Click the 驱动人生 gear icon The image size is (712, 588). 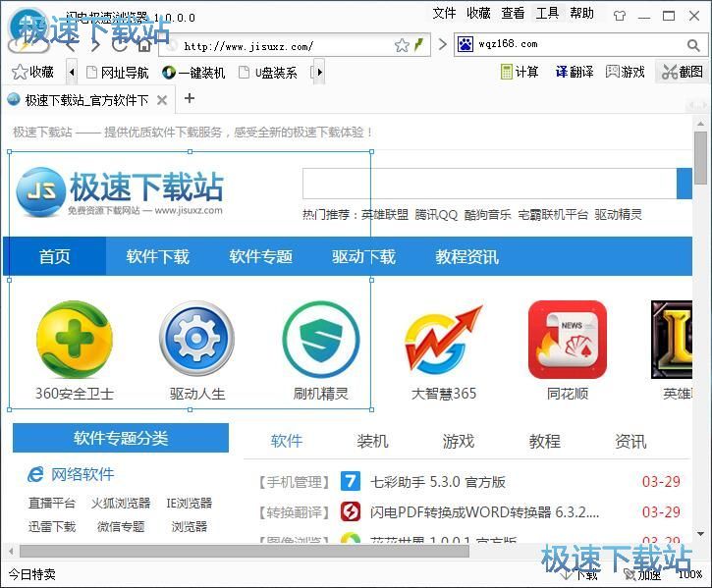click(x=197, y=339)
